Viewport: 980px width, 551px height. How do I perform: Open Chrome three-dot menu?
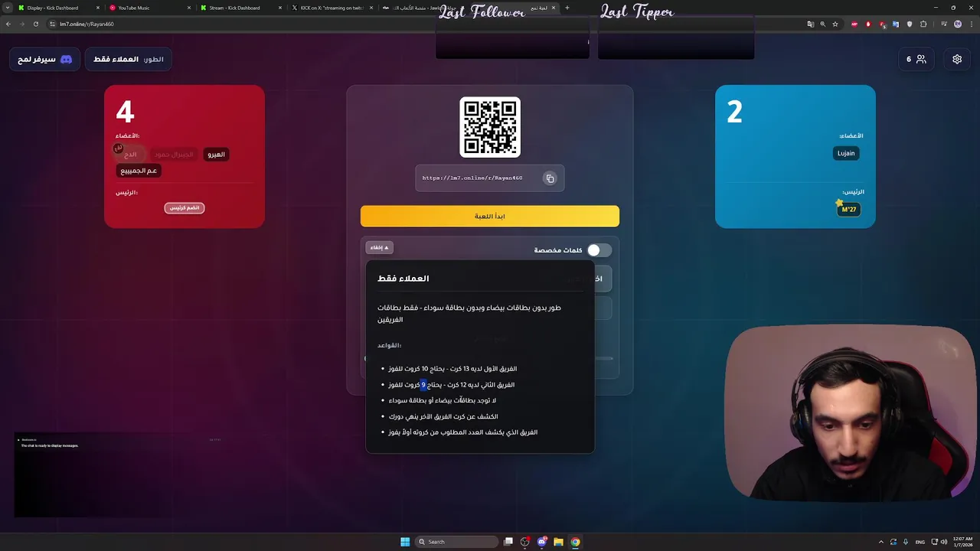971,24
